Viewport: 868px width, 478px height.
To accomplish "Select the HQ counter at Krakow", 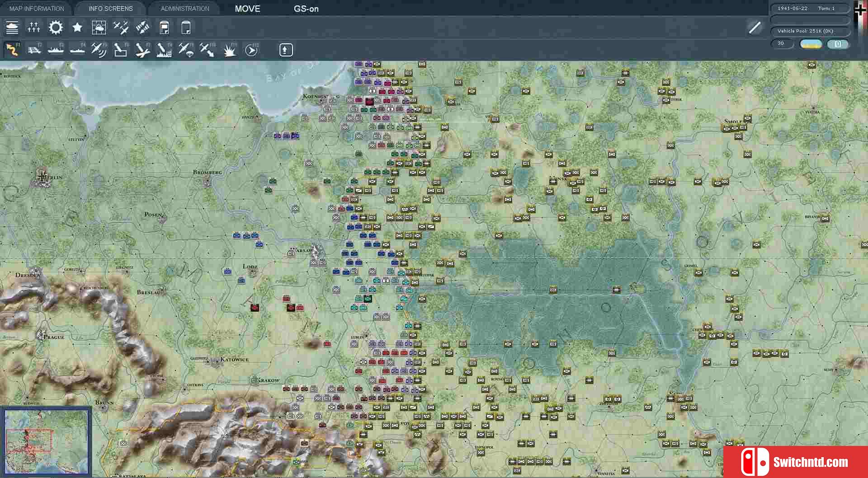I will point(255,380).
